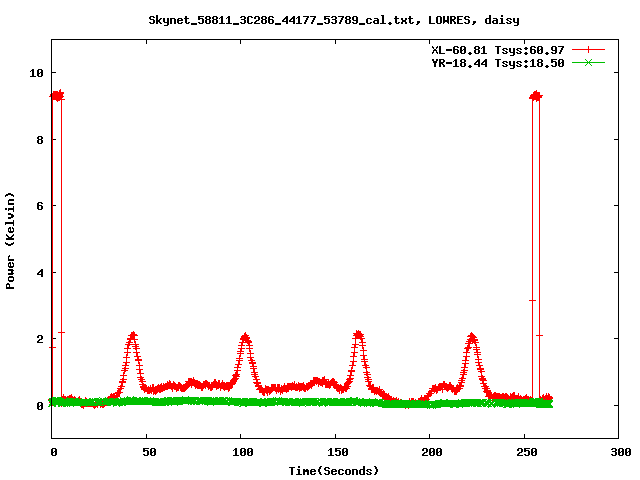This screenshot has width=640, height=480.
Task: Click y-axis tick label 0
Action: (40, 406)
